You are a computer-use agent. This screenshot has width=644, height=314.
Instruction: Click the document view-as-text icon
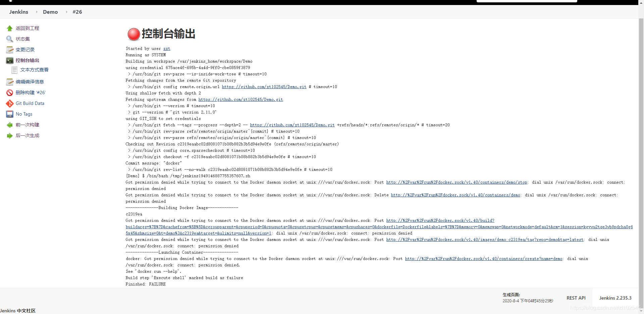pos(14,70)
